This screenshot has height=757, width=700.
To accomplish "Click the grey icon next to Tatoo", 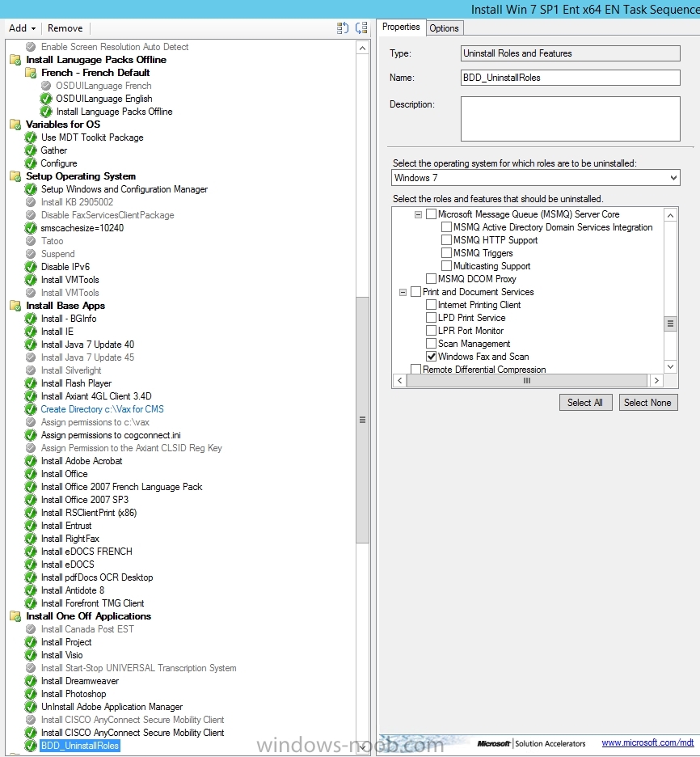I will point(31,241).
